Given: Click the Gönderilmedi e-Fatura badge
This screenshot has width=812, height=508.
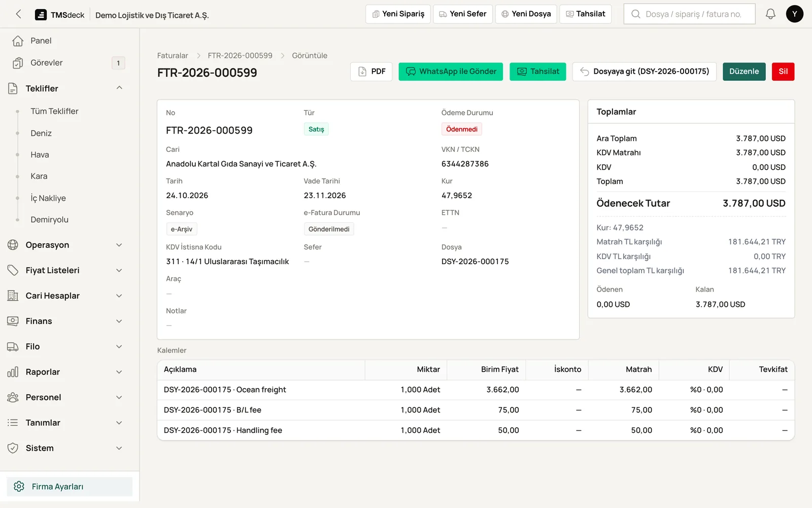Looking at the screenshot, I should pos(329,229).
